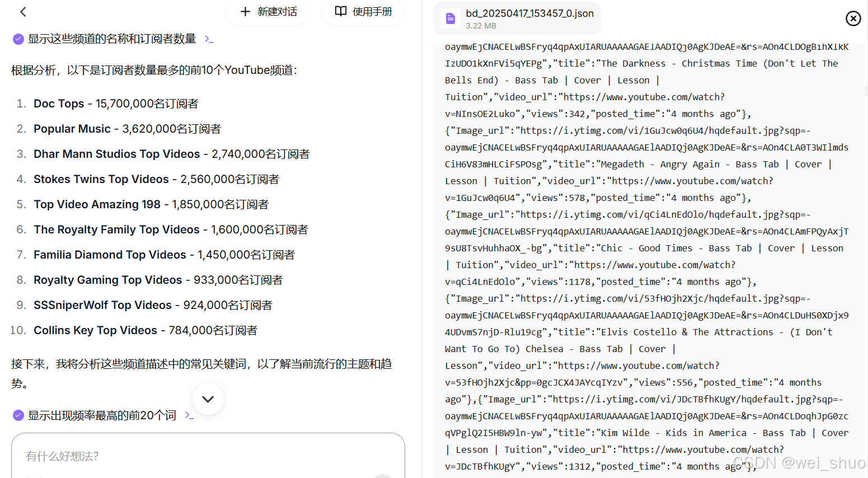Viewport: 868px width, 478px height.
Task: Click the sentence beginning 根据分析，以下是订阅者数量最多的
Action: click(154, 70)
